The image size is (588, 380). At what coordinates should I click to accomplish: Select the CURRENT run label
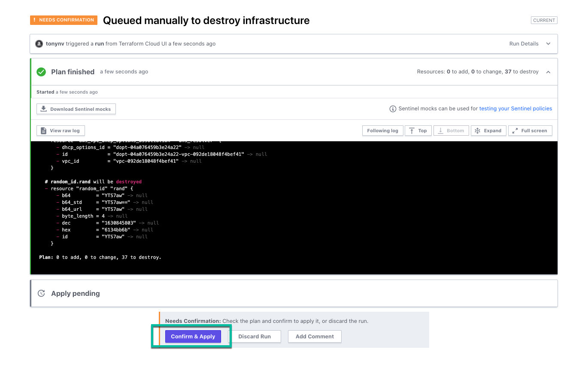pyautogui.click(x=544, y=20)
